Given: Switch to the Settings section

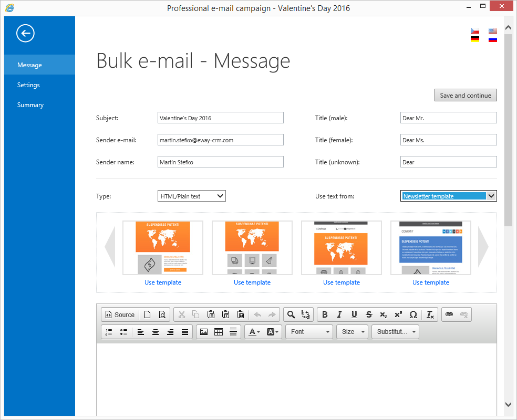Looking at the screenshot, I should pyautogui.click(x=28, y=85).
